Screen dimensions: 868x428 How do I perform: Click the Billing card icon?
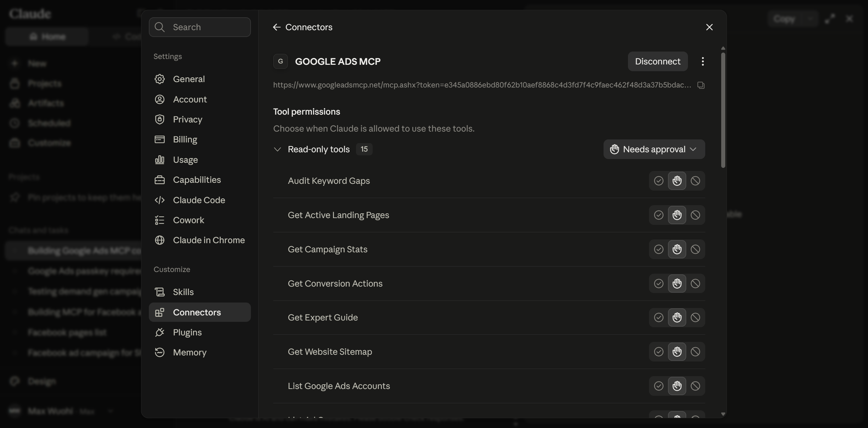click(160, 139)
